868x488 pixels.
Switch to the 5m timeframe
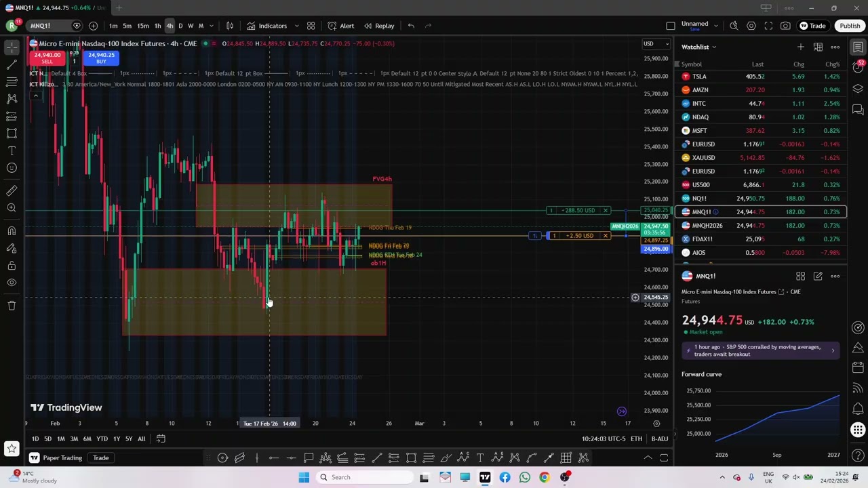click(x=127, y=26)
